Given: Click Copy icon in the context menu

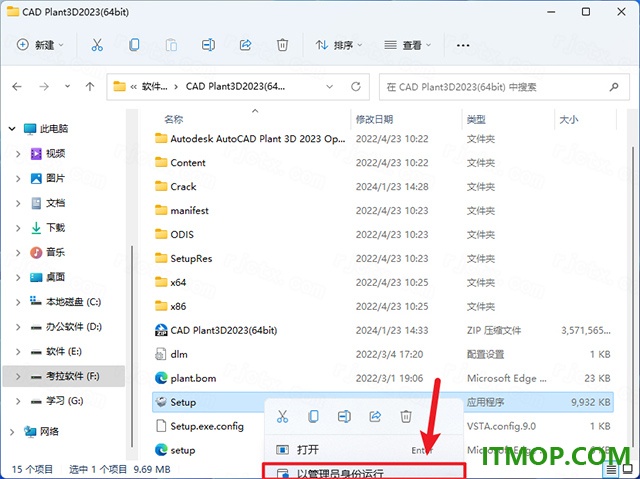Looking at the screenshot, I should (313, 417).
